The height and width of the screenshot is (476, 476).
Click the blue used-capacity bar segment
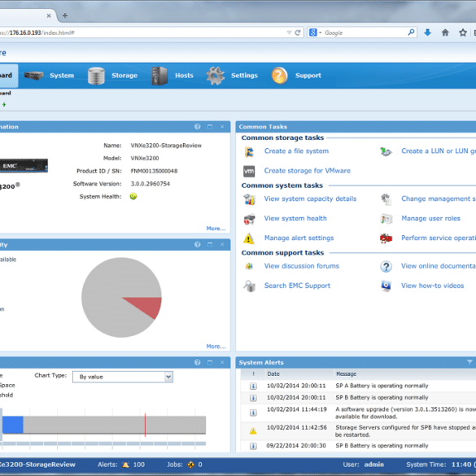(x=13, y=425)
